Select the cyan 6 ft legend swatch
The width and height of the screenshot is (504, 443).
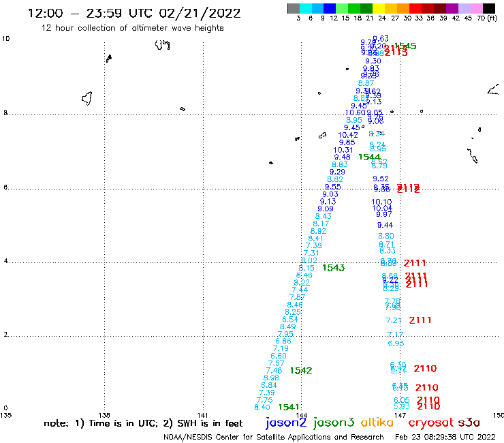pyautogui.click(x=306, y=8)
